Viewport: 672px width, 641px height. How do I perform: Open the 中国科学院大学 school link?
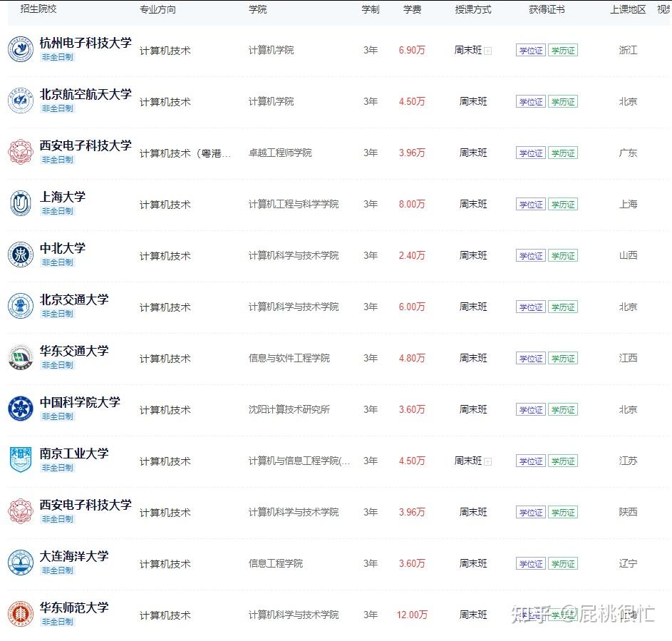tap(80, 402)
